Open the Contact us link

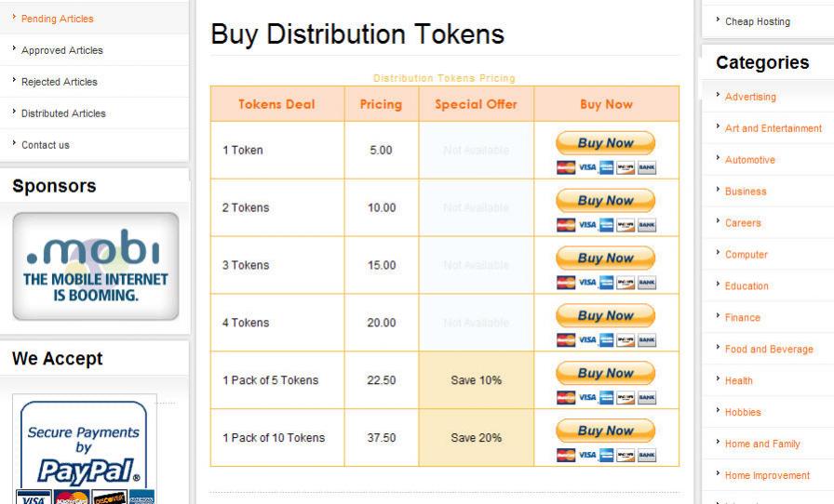(45, 145)
